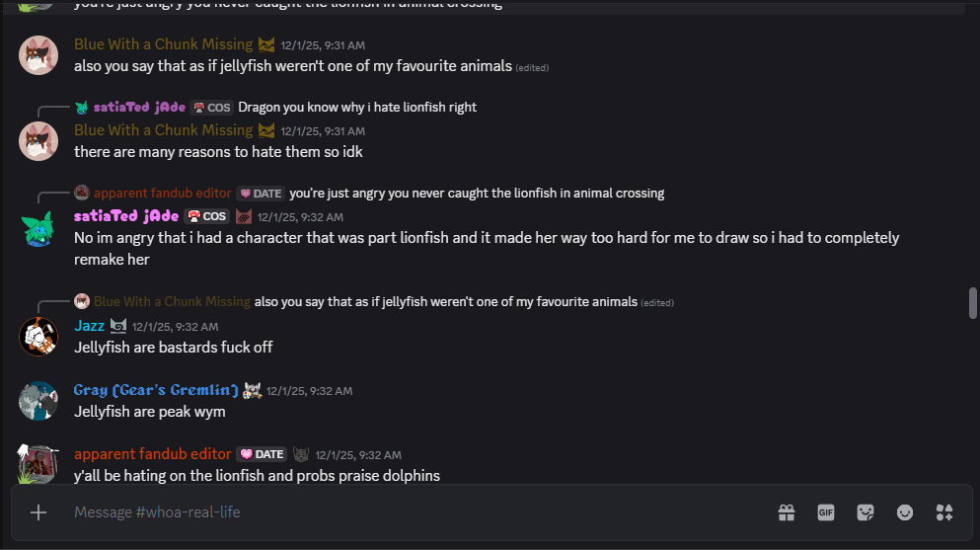Click the DATE heart tag beside apparent fandub editor

262,454
